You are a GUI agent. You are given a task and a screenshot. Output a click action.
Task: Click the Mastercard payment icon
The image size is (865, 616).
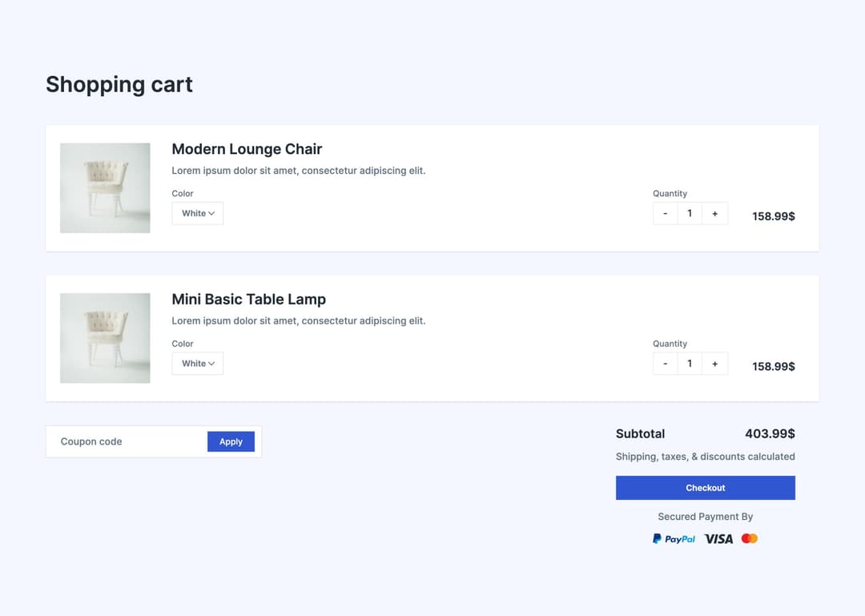coord(749,538)
